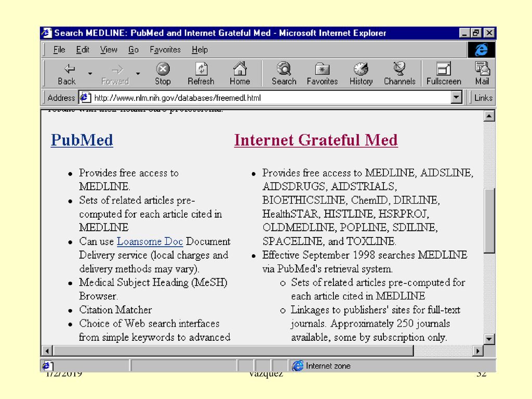Click the Address URL field

271,98
